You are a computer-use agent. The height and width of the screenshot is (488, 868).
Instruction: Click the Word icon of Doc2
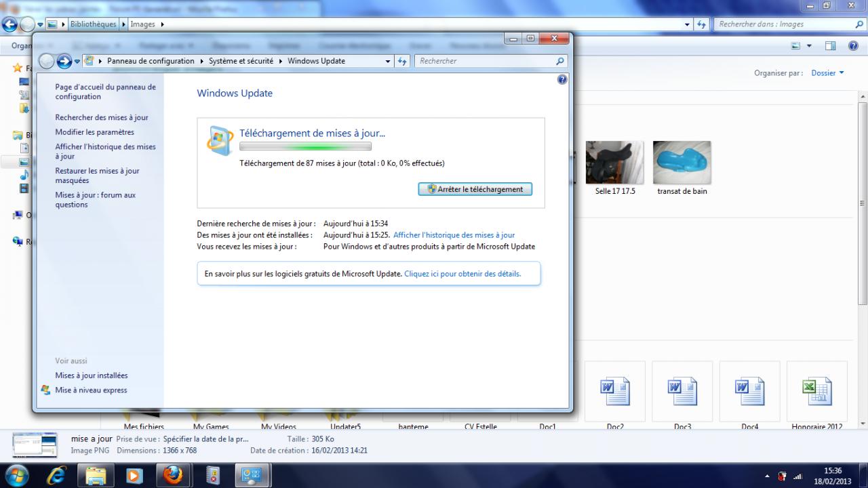click(x=615, y=391)
